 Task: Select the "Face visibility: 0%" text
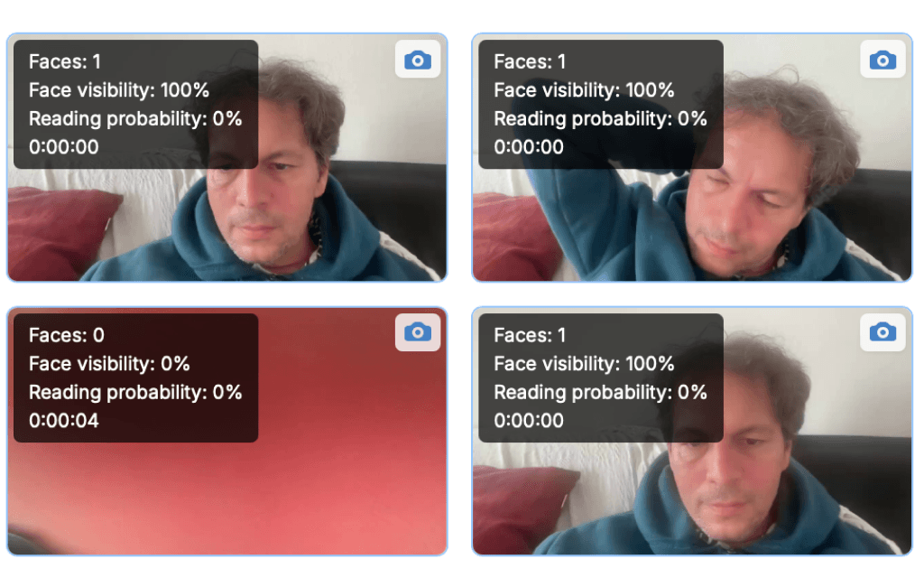tap(109, 364)
